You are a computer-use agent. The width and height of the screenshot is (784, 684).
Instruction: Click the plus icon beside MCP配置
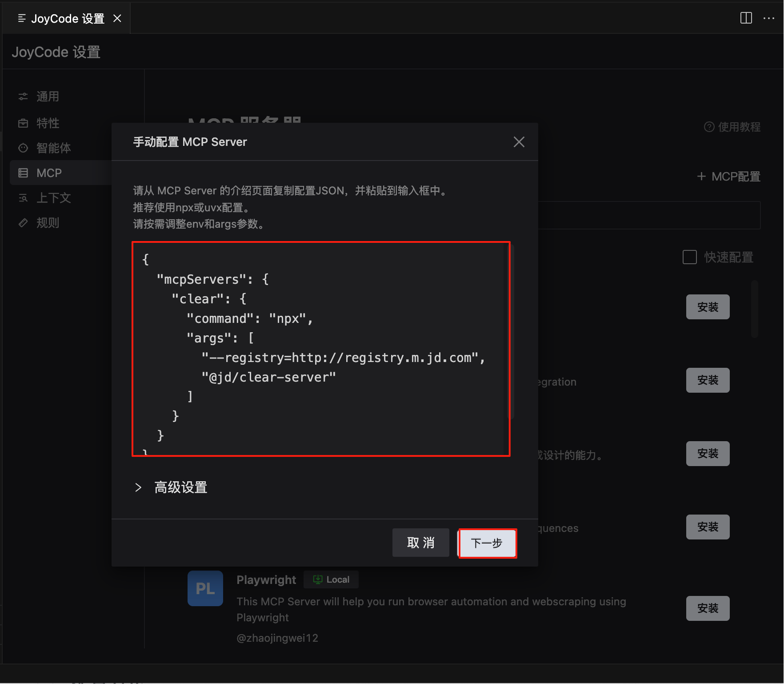point(701,177)
